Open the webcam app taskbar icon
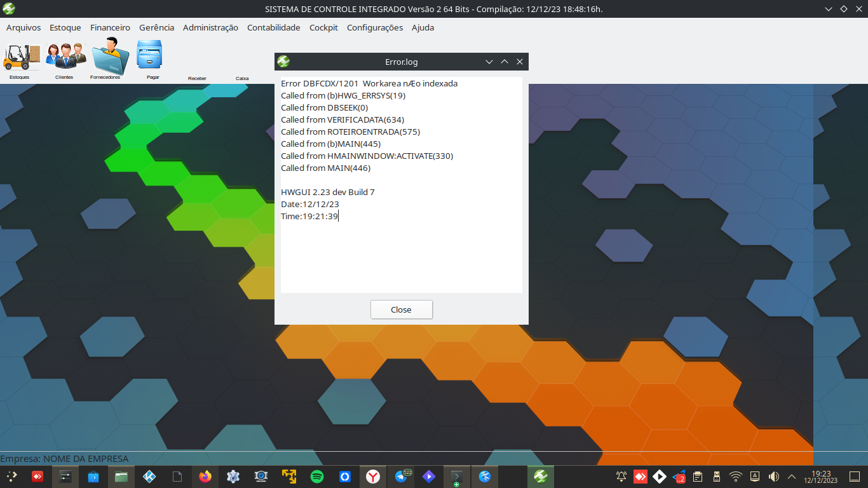This screenshot has height=488, width=868. tap(261, 476)
